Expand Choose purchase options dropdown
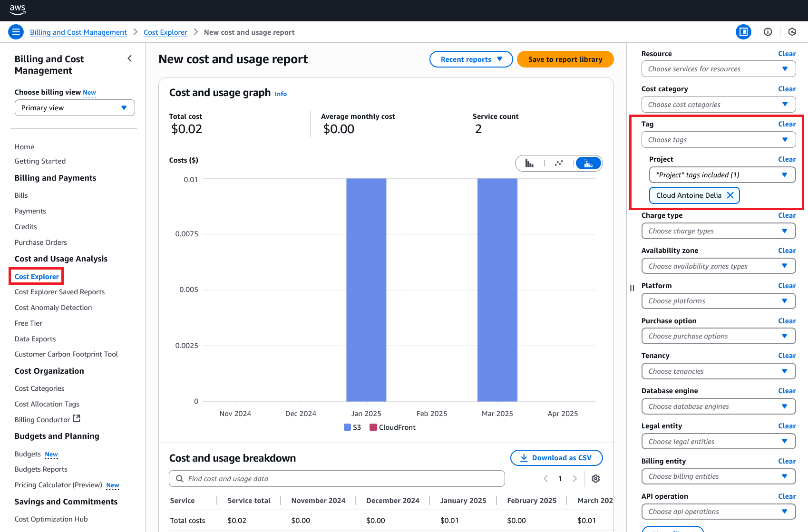Viewport: 808px width, 532px height. click(718, 336)
